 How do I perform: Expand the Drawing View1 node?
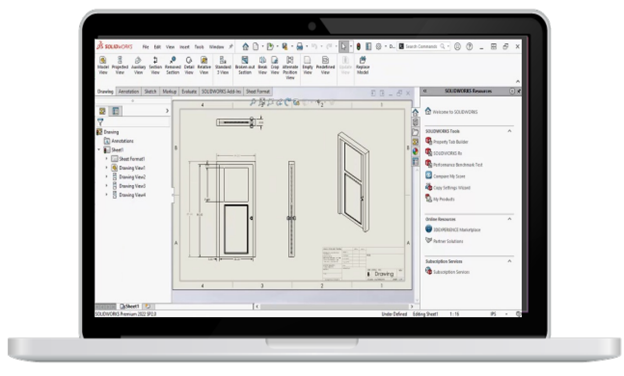tap(107, 168)
